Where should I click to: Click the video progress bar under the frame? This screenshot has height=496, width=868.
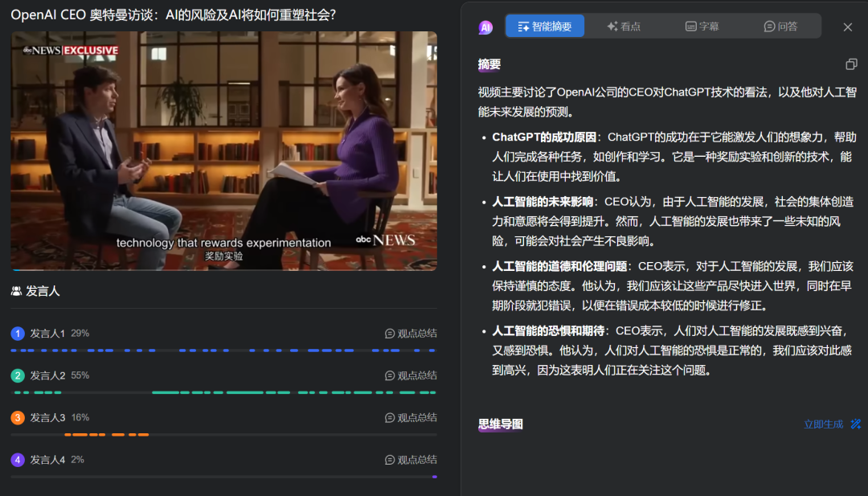click(x=223, y=269)
